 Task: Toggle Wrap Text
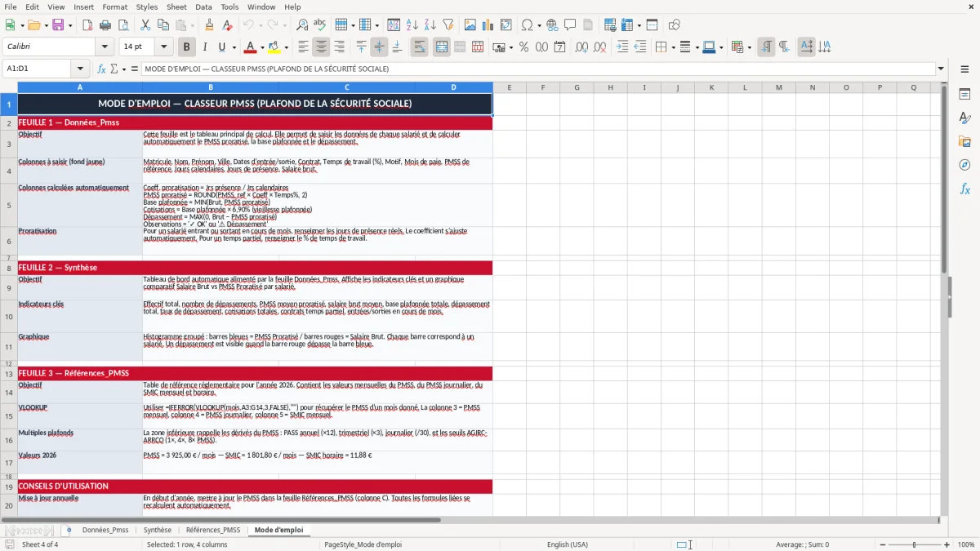click(419, 47)
